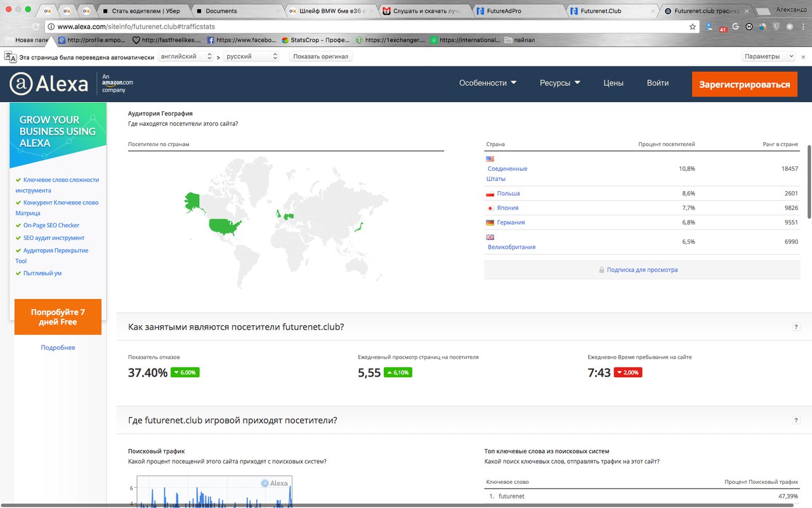The width and height of the screenshot is (812, 508).
Task: Click Показать оригинал button
Action: click(321, 57)
